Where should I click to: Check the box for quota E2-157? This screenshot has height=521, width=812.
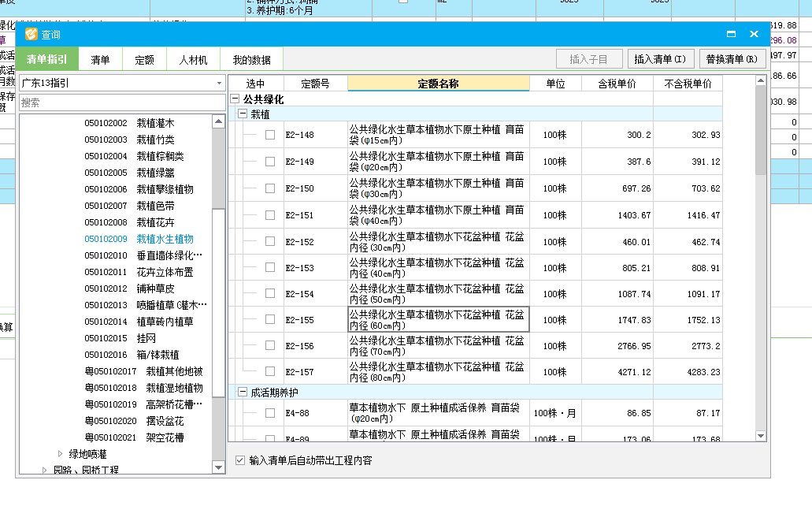[270, 371]
